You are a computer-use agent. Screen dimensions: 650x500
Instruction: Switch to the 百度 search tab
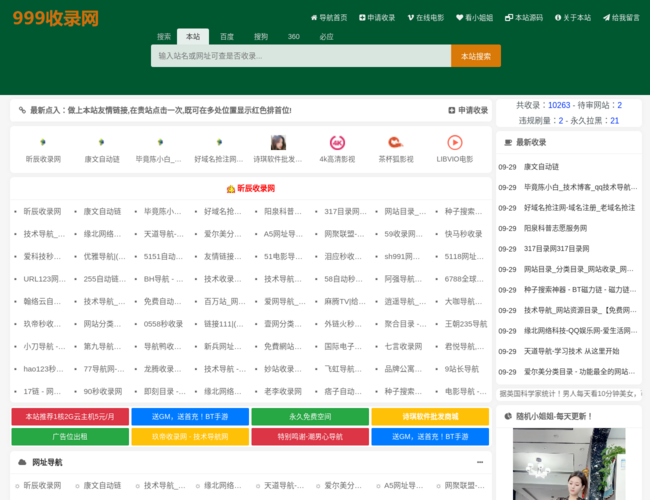point(227,36)
